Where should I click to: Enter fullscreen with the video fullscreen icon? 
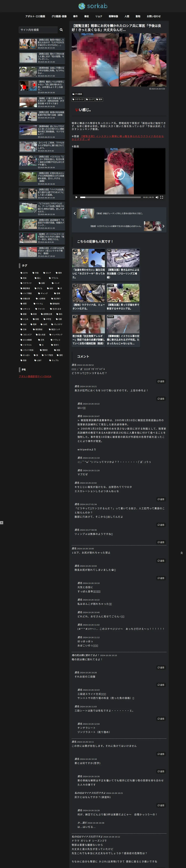coord(161,197)
